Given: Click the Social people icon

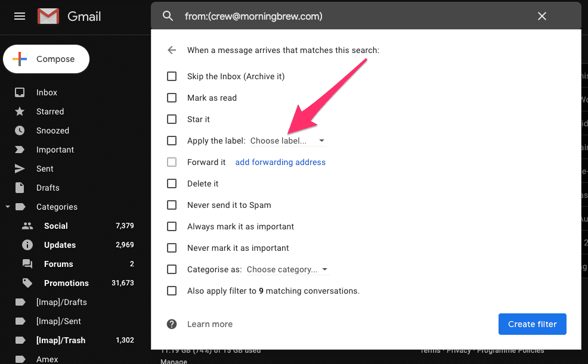Looking at the screenshot, I should (x=27, y=226).
